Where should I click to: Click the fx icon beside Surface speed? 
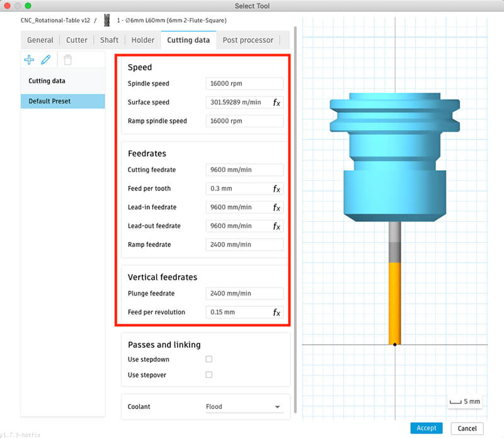click(x=277, y=102)
